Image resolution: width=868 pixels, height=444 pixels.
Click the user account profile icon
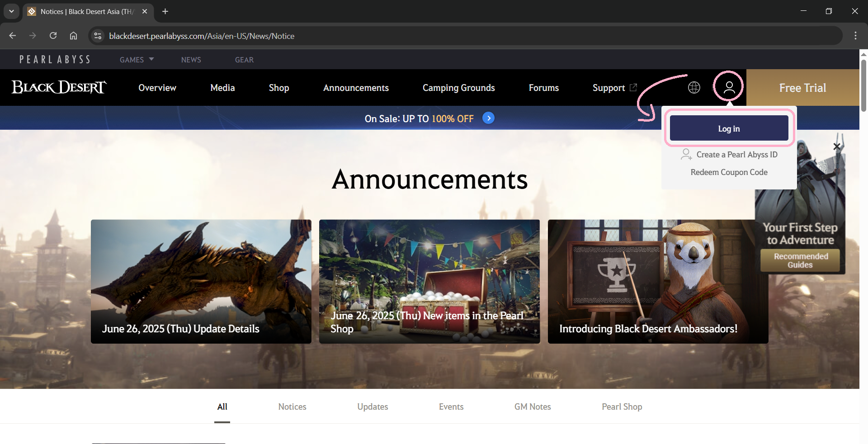729,87
